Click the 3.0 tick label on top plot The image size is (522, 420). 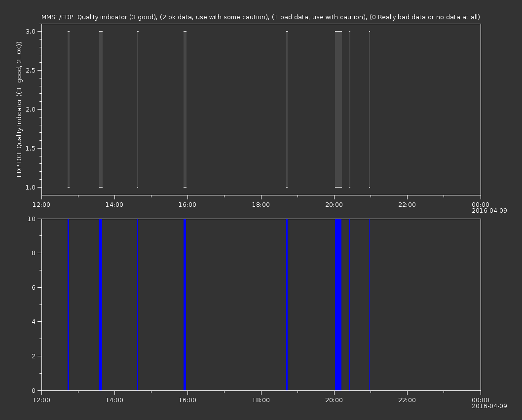click(31, 31)
